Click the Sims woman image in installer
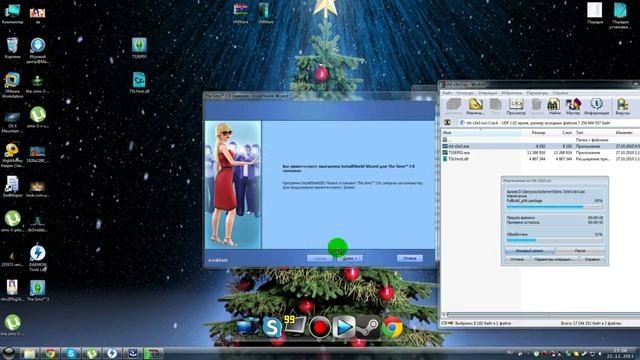The image size is (640, 360). pos(233,184)
